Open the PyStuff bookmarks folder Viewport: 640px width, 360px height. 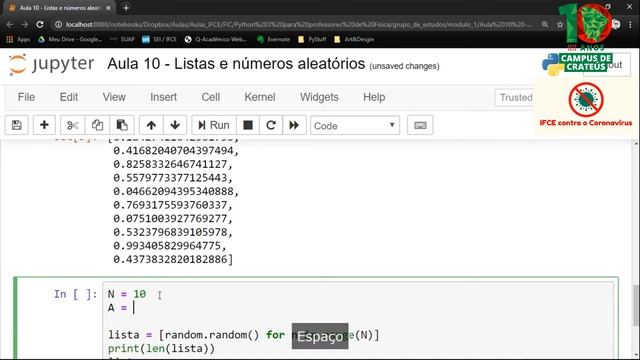click(312, 39)
